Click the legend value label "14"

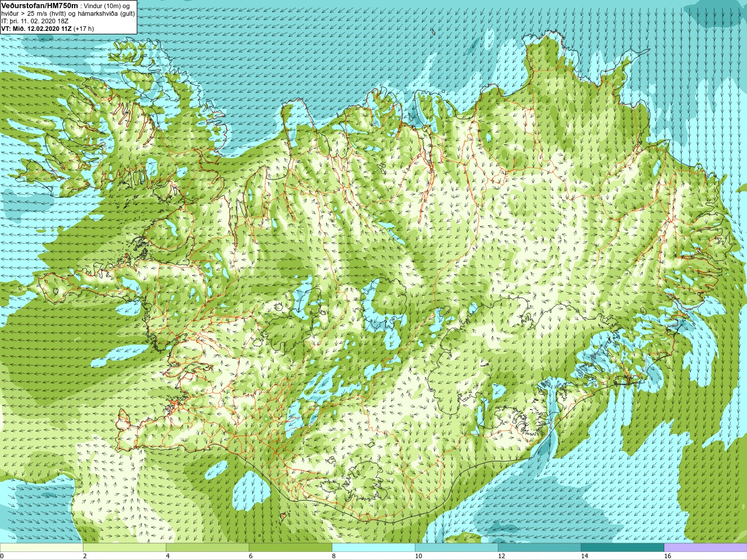[x=584, y=556]
